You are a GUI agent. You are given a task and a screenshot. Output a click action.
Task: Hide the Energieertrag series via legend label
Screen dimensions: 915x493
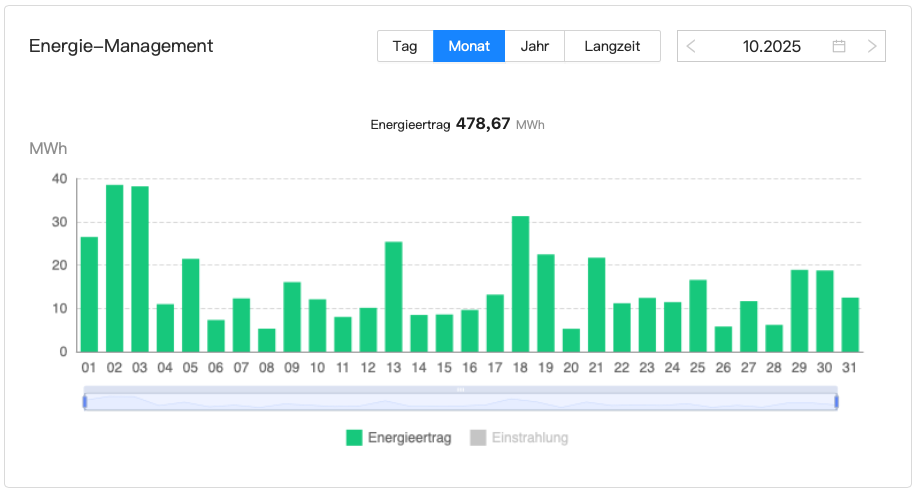(409, 437)
